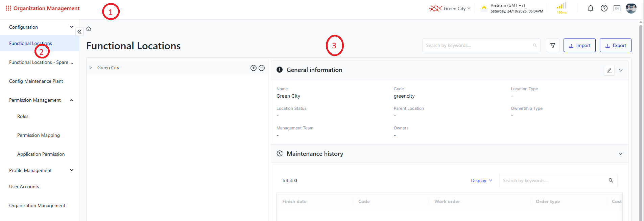The image size is (644, 221).
Task: Open the help question mark icon
Action: 604,8
